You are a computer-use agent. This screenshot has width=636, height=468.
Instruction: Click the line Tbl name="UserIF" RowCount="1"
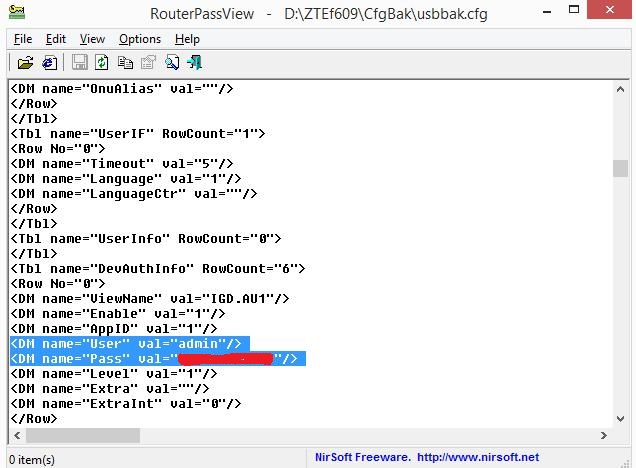point(138,134)
